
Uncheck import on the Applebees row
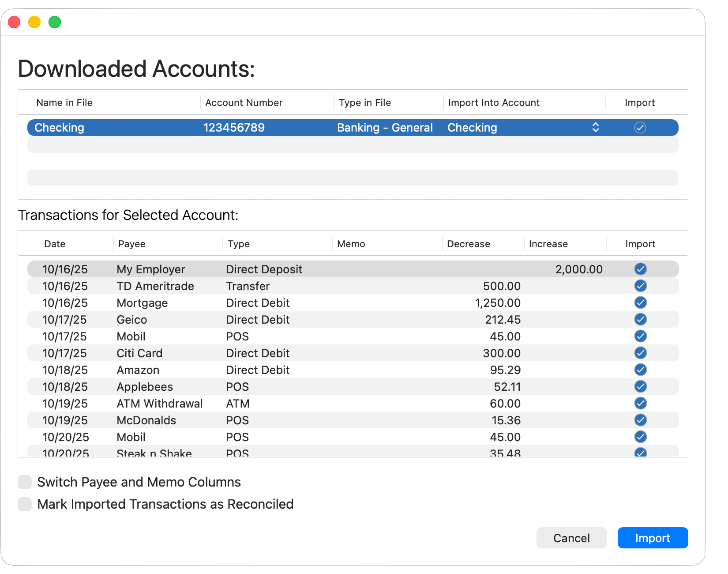coord(640,386)
